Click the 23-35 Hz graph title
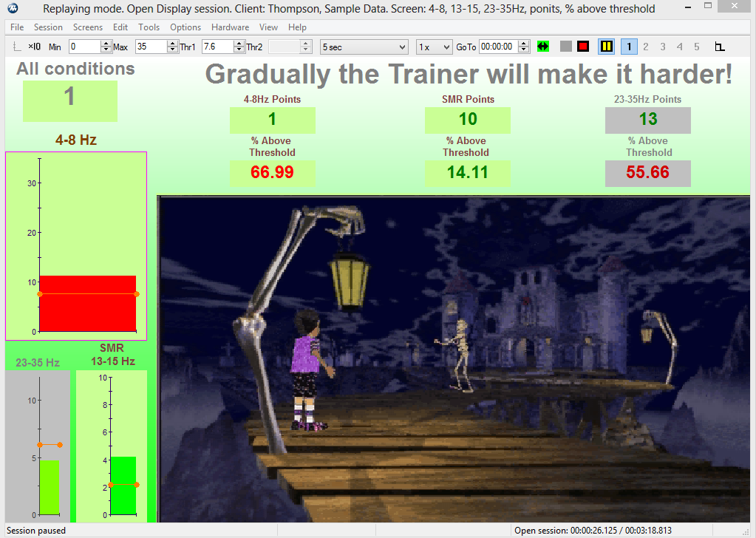This screenshot has height=538, width=756. pos(38,363)
